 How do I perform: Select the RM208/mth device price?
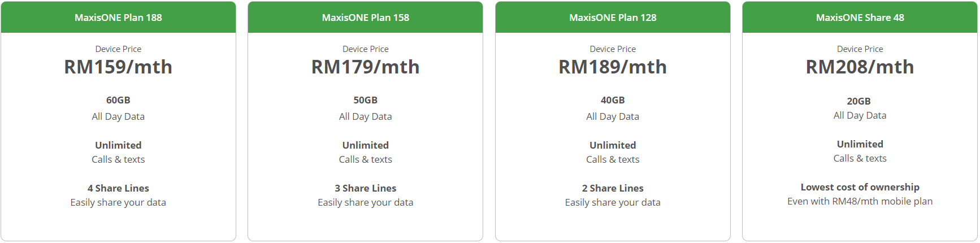tap(860, 67)
